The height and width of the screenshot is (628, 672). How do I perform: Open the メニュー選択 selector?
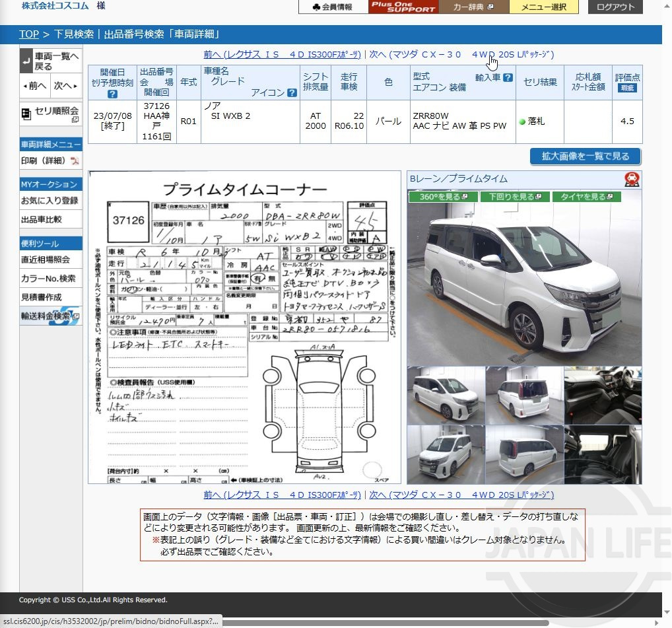(543, 7)
